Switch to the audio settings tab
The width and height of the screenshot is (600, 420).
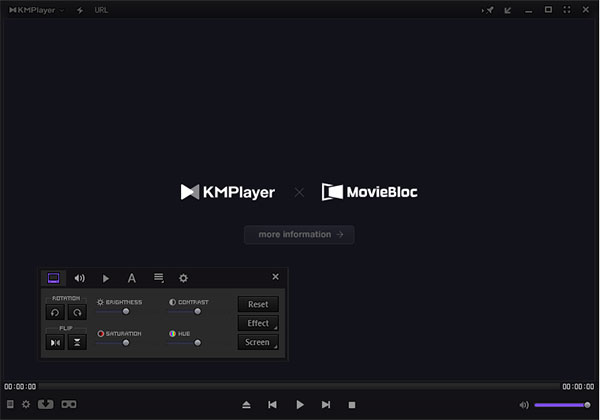click(80, 278)
